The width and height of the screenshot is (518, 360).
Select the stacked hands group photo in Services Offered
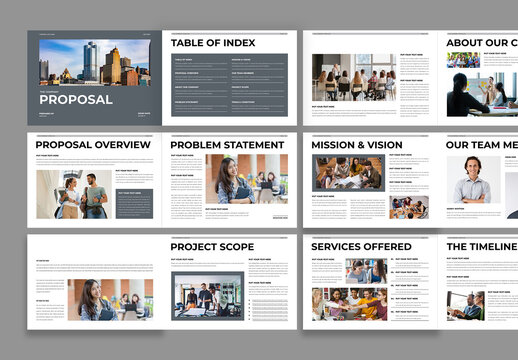pos(350,304)
